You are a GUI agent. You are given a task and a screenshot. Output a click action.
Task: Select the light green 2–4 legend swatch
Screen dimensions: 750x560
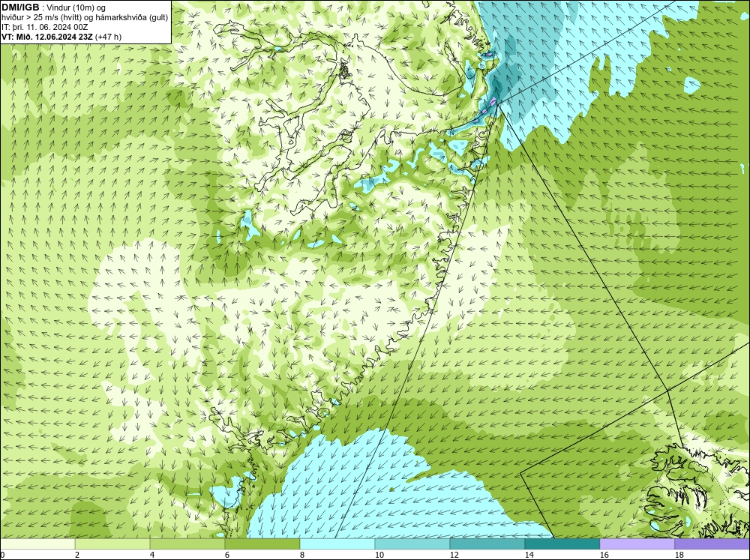(112, 544)
